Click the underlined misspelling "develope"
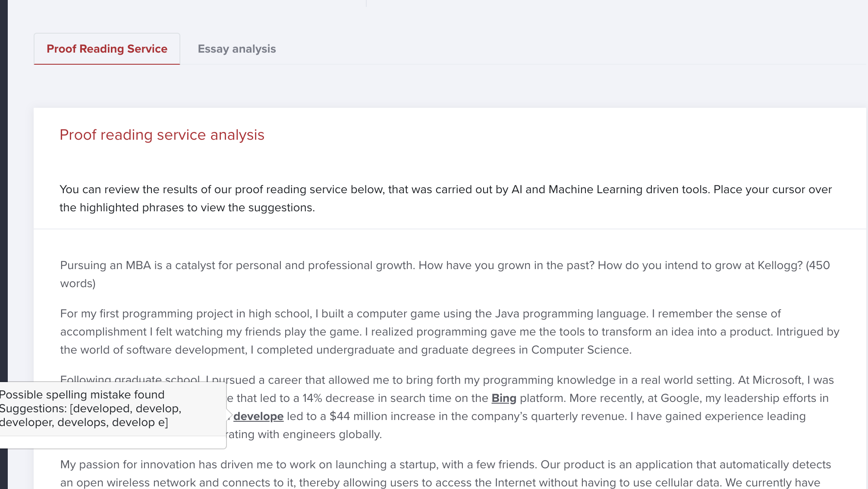 [258, 416]
